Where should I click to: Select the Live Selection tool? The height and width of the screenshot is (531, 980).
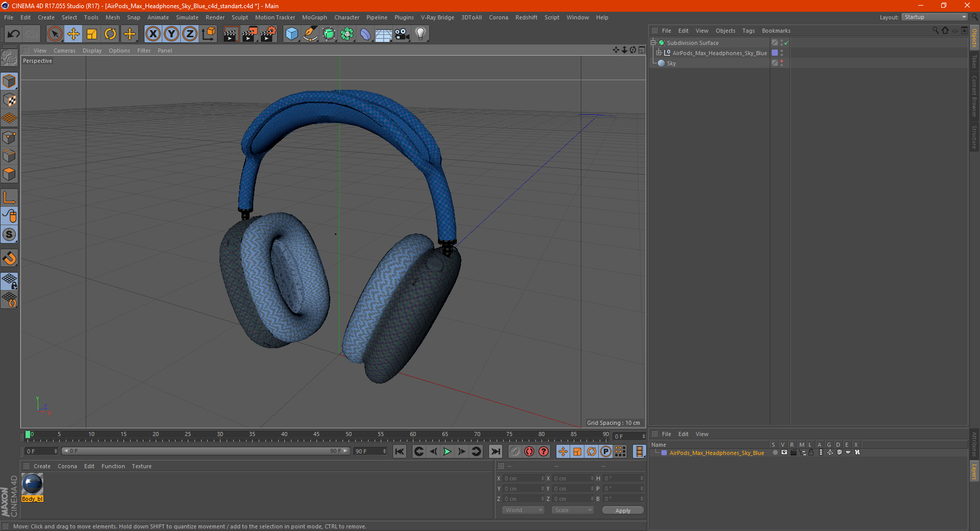pyautogui.click(x=55, y=34)
